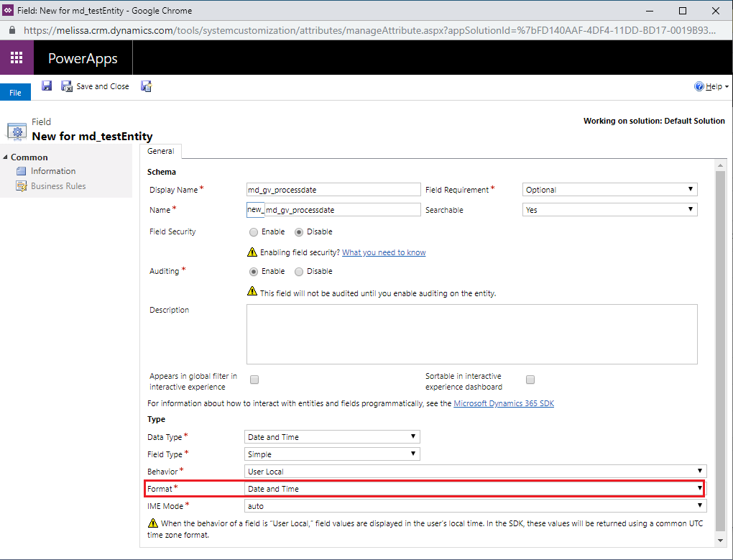Select the Information item icon in sidebar
Viewport: 733px width, 560px height.
[x=21, y=171]
